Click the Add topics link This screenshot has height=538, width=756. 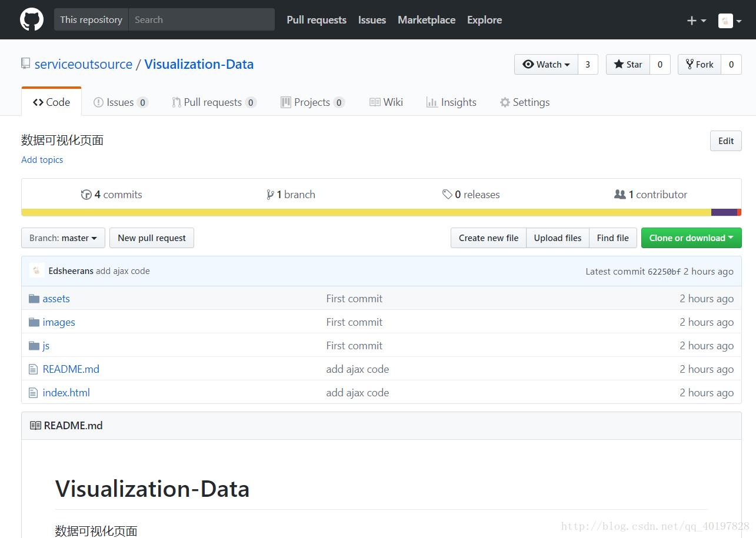tap(42, 160)
